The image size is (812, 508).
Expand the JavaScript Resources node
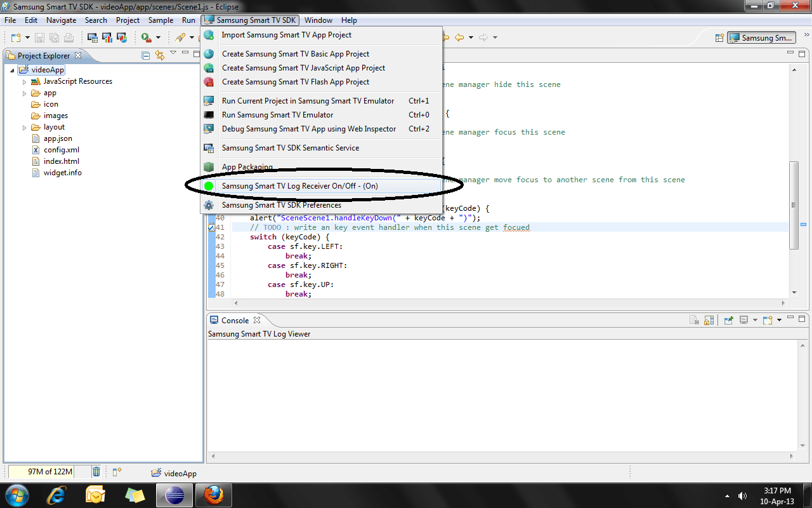[x=25, y=81]
